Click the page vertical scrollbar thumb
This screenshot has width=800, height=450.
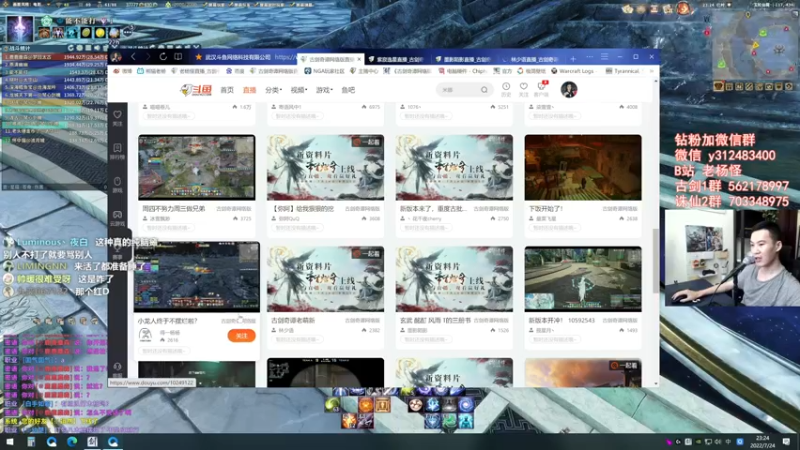tap(656, 261)
